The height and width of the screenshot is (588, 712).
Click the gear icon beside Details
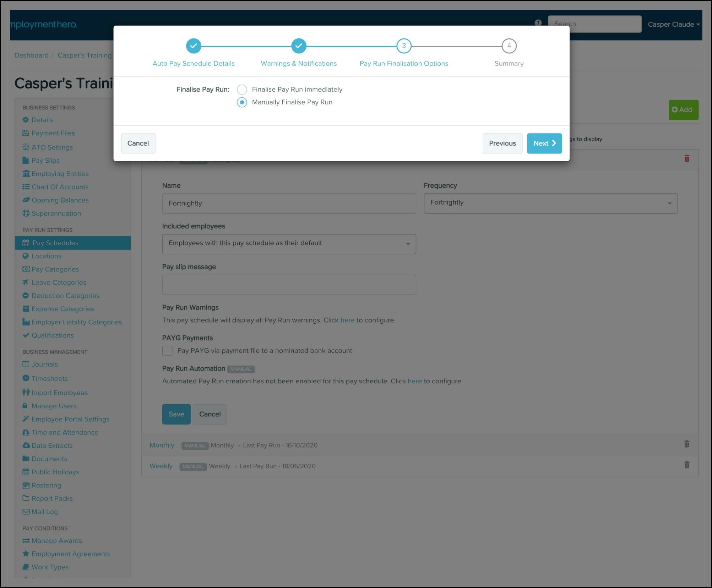[x=26, y=120]
